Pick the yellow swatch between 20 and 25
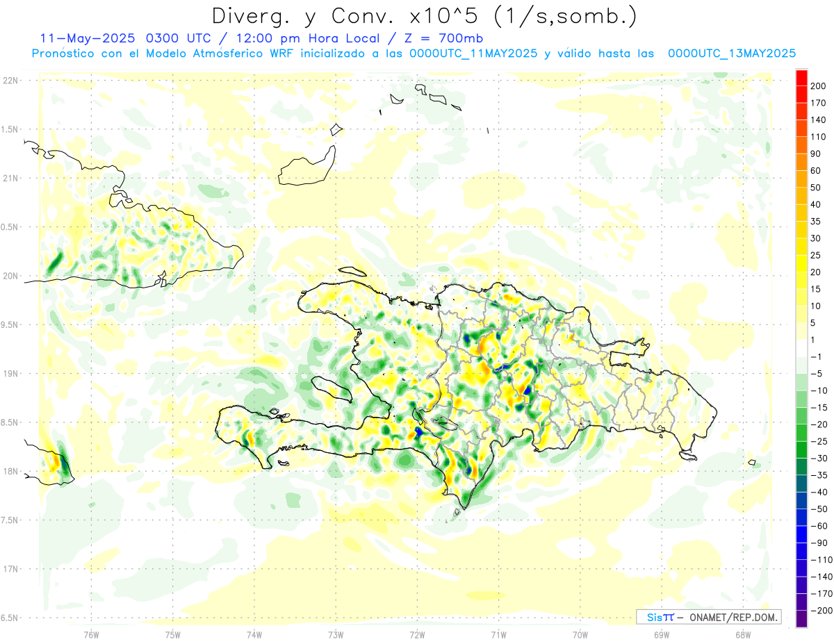This screenshot has width=834, height=644. pyautogui.click(x=801, y=264)
